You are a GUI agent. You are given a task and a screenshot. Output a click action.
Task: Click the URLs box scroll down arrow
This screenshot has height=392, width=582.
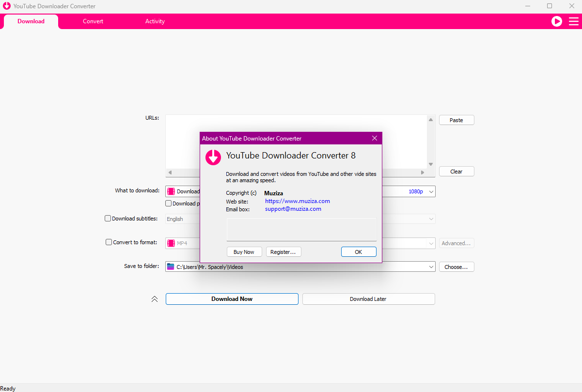431,164
